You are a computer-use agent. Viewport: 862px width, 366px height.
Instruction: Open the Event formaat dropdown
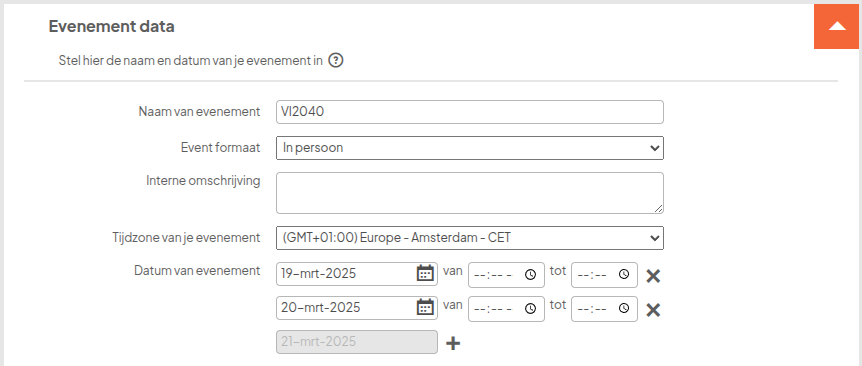click(x=469, y=148)
